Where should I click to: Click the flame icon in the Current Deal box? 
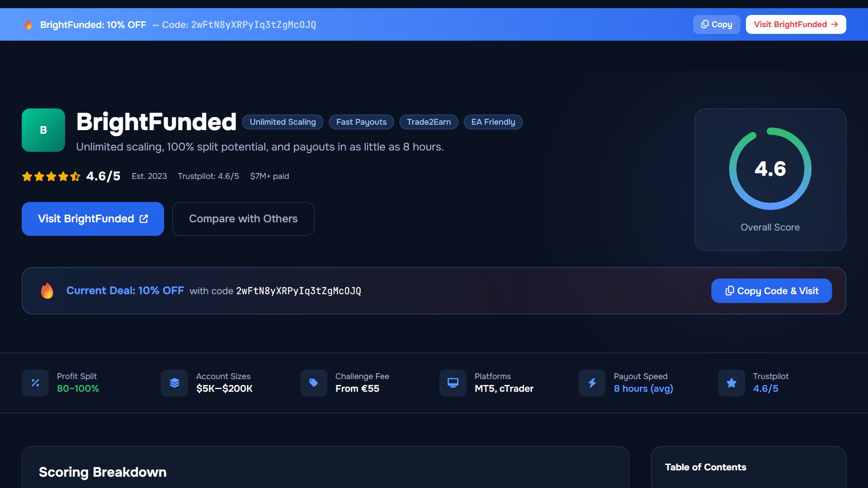47,291
